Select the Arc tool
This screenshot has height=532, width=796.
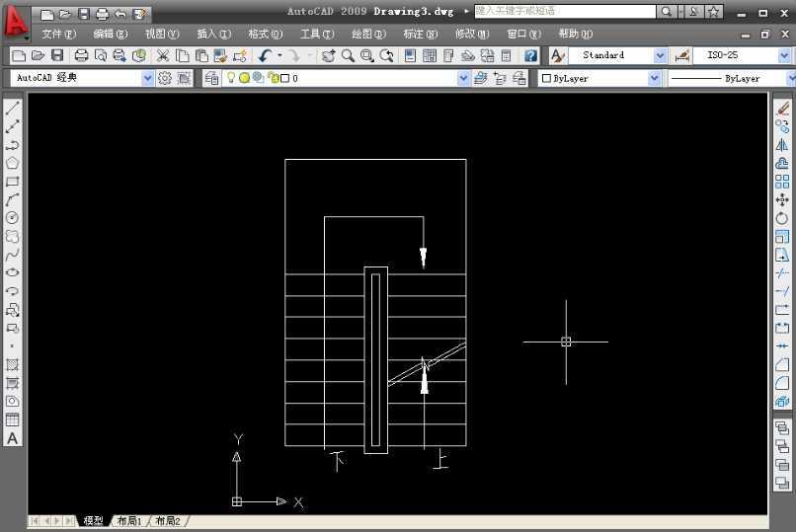12,199
